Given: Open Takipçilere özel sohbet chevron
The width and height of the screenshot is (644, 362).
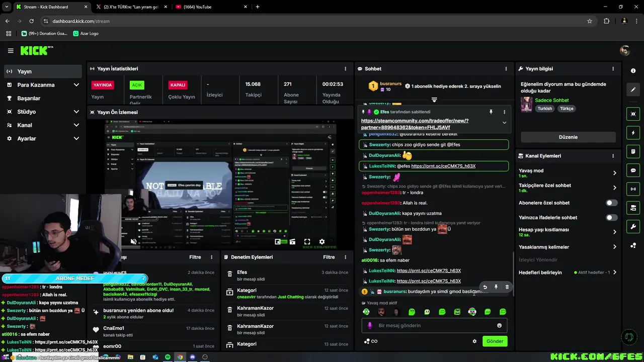Looking at the screenshot, I should coord(614,188).
